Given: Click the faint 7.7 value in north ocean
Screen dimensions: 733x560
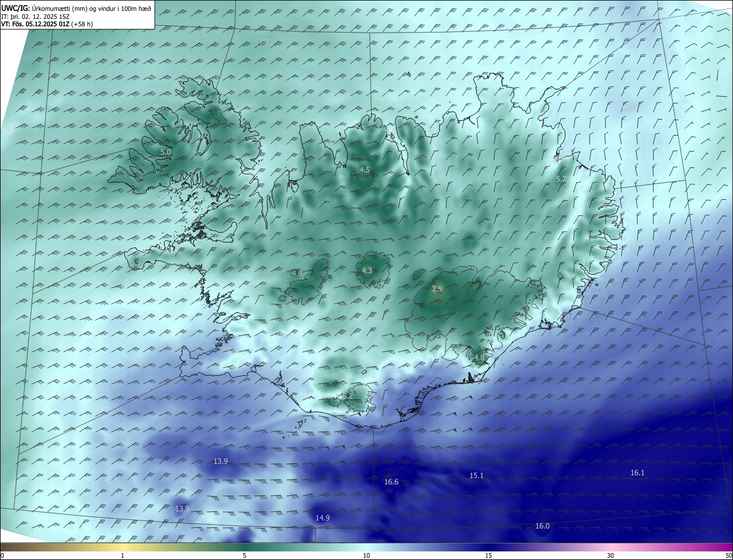Looking at the screenshot, I should pyautogui.click(x=263, y=42).
